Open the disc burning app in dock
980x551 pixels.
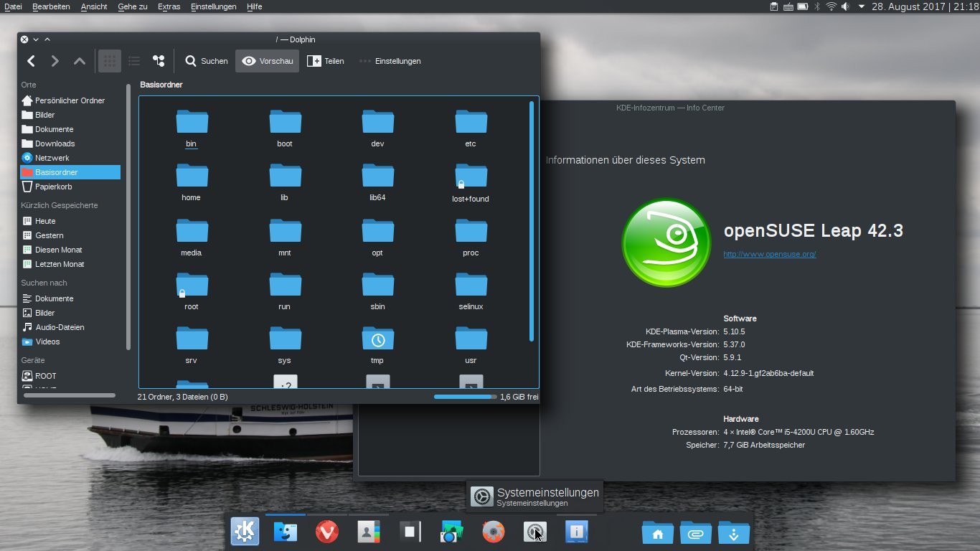[x=493, y=532]
